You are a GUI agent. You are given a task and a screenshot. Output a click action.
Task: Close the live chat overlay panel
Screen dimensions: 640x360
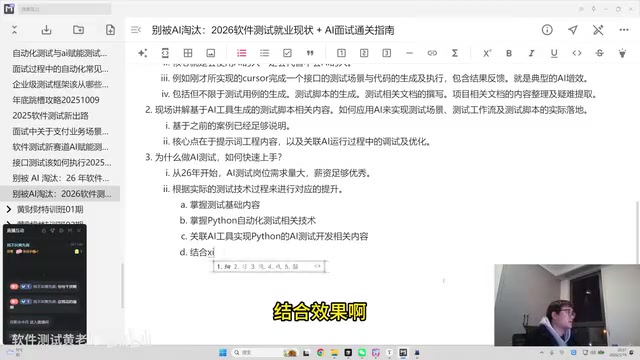coord(79,231)
